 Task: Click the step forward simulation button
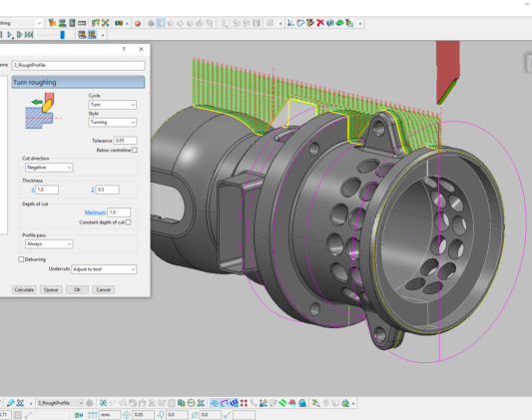click(19, 35)
